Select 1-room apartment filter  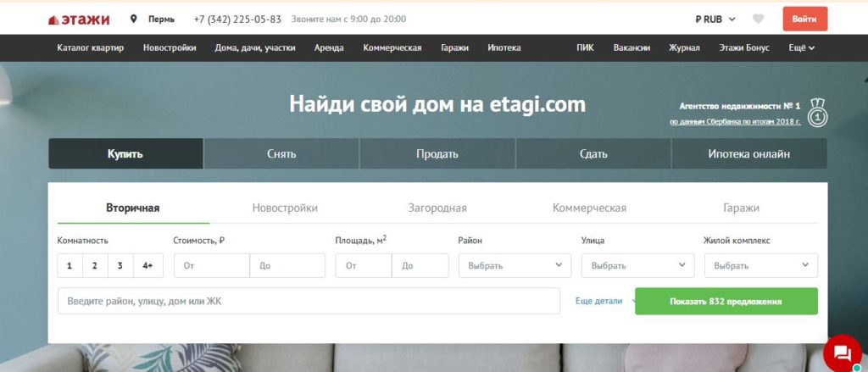pyautogui.click(x=70, y=266)
